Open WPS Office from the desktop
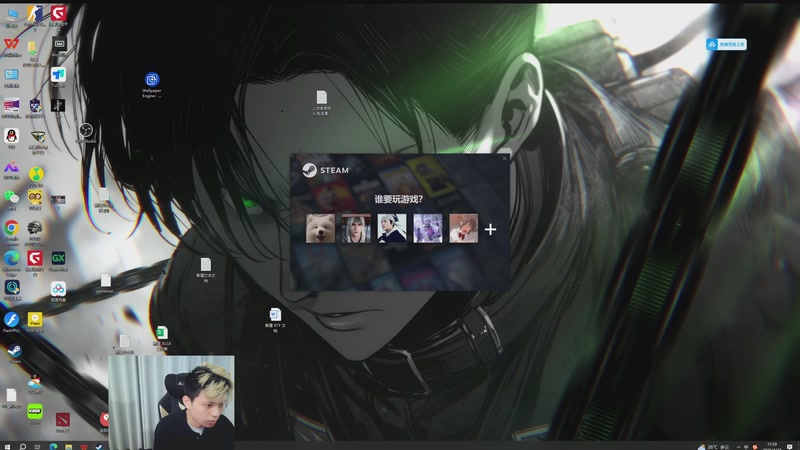This screenshot has width=800, height=450. tap(11, 44)
